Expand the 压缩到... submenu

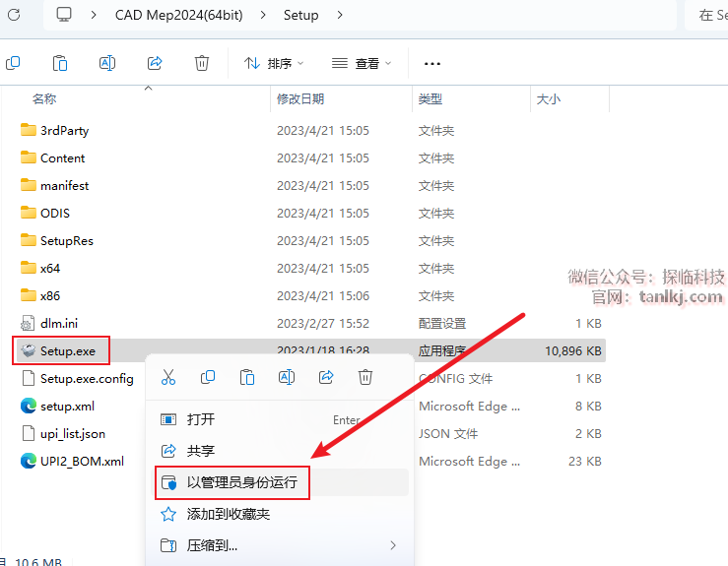276,545
